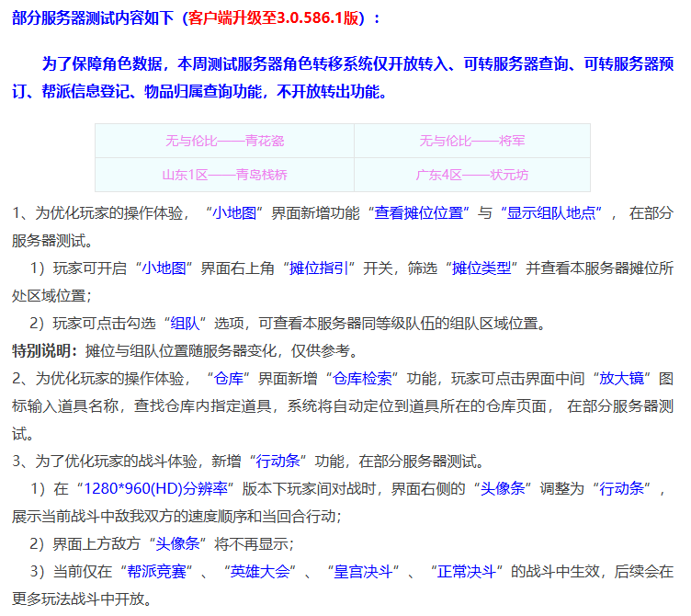
Task: Click the highlighted 摊位类型 text
Action: (481, 268)
